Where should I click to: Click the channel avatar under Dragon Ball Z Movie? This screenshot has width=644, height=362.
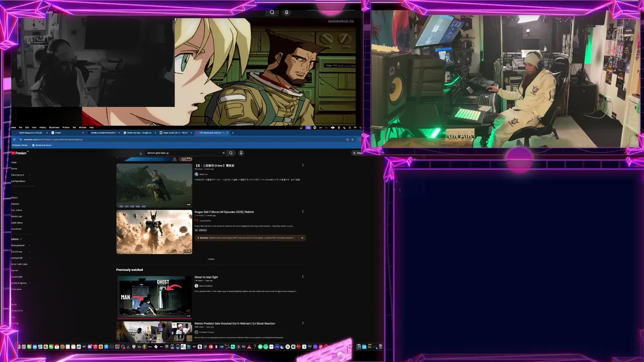[x=196, y=221]
